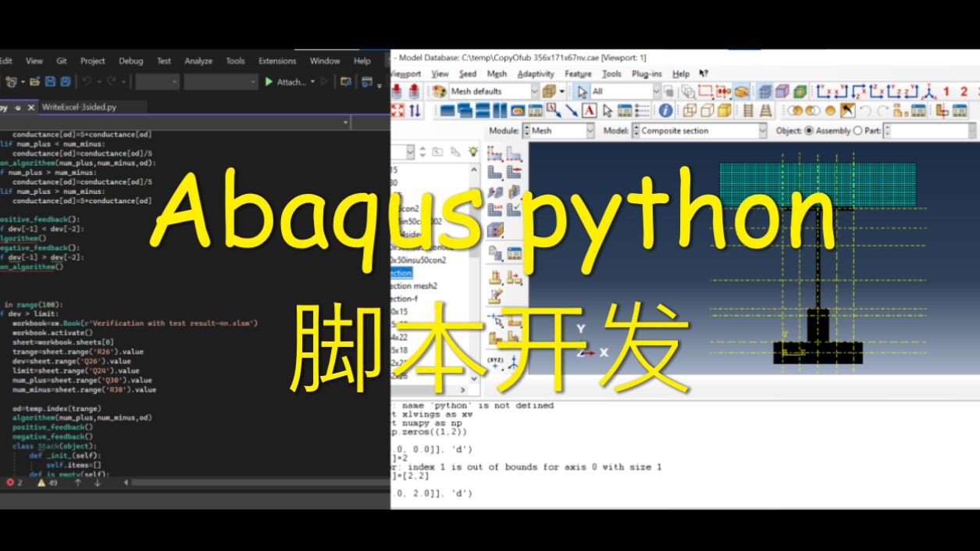Select the Assembly object radio button
980x551 pixels.
pyautogui.click(x=809, y=131)
